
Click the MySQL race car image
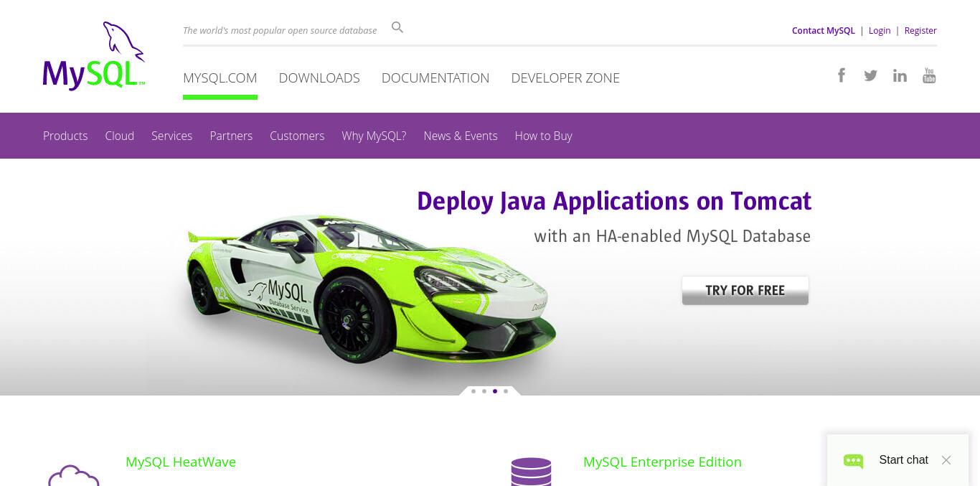coord(370,291)
